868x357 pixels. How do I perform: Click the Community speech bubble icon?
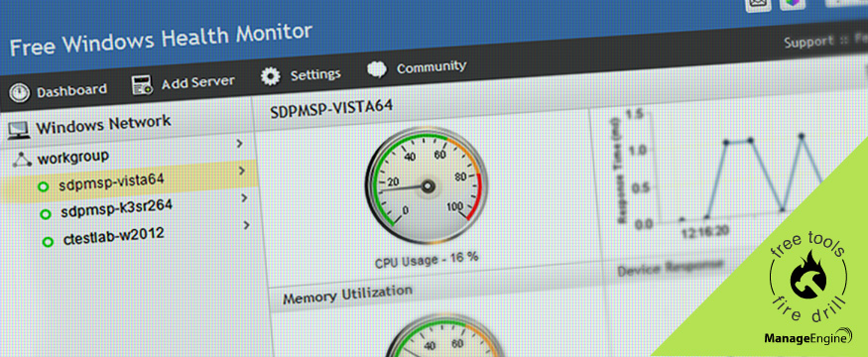pos(376,70)
